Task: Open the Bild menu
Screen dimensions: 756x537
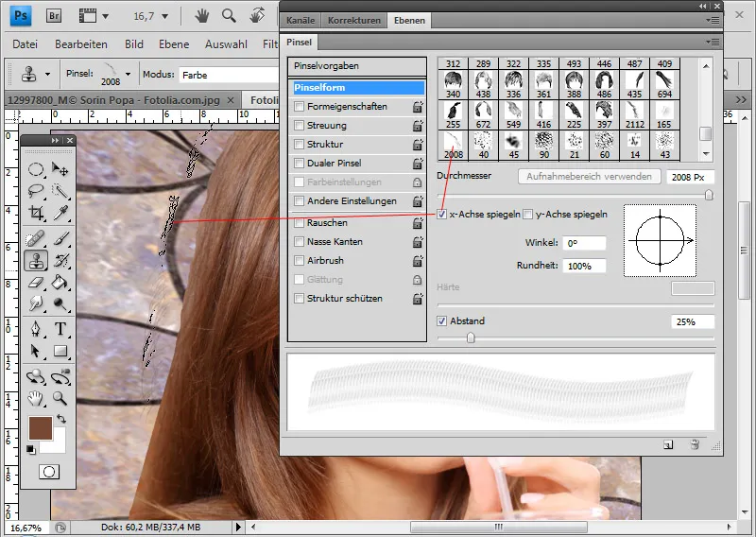Action: (134, 44)
